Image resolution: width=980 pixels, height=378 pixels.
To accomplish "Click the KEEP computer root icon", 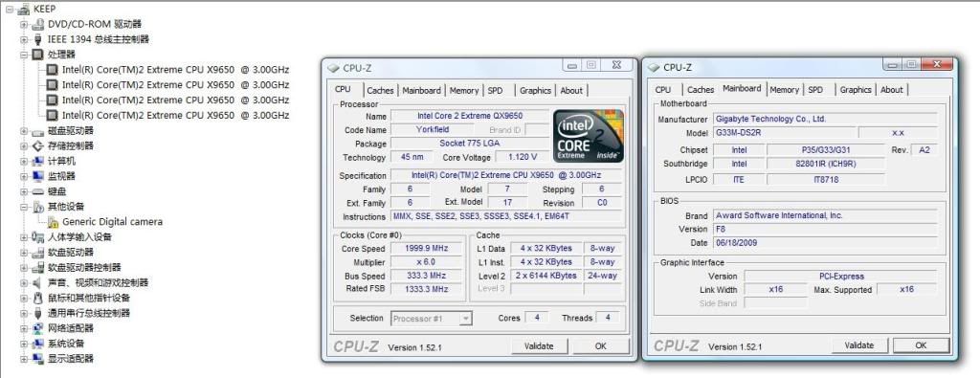I will point(24,9).
